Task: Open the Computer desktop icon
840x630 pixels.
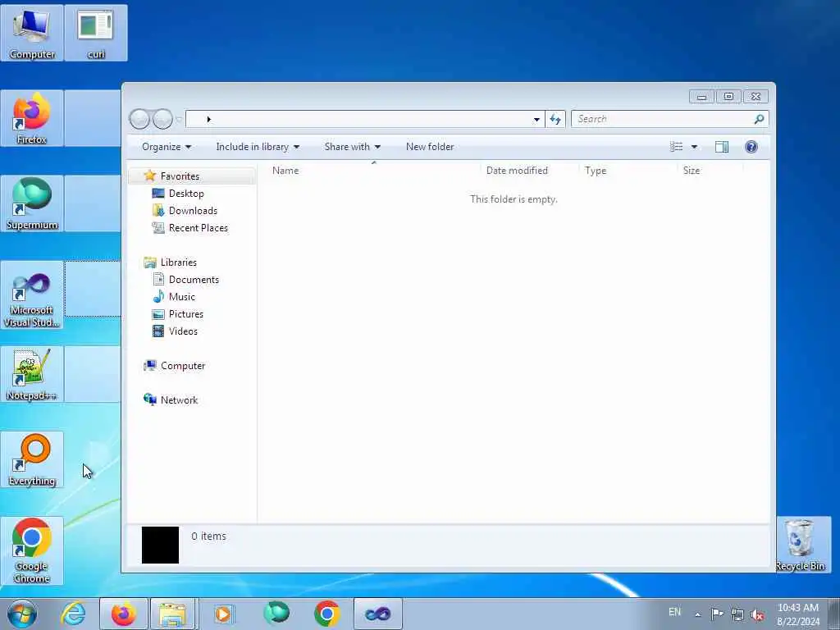Action: click(x=32, y=33)
